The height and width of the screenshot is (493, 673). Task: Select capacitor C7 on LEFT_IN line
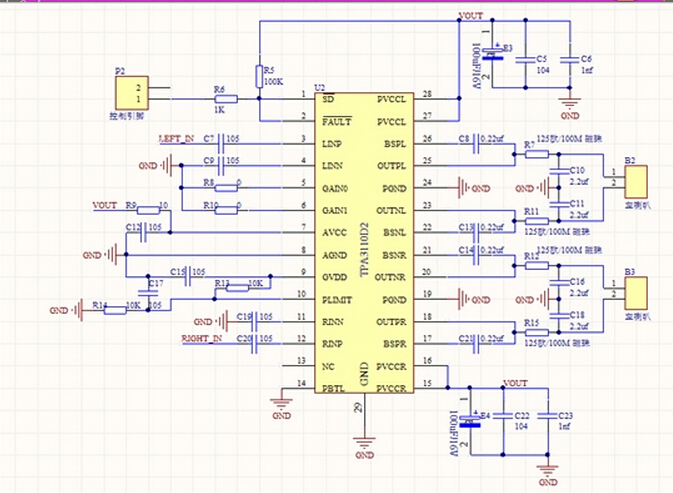click(221, 143)
